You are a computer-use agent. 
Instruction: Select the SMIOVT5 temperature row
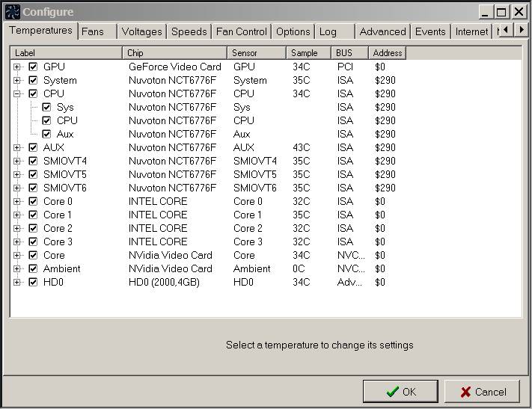click(x=64, y=175)
